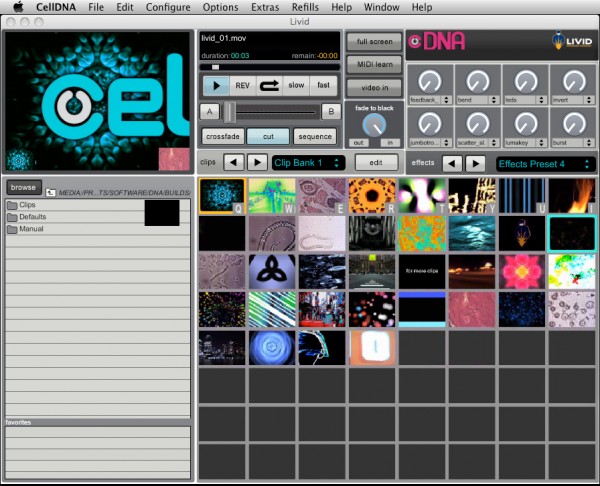The image size is (600, 486).
Task: Click the browse button
Action: [x=23, y=188]
